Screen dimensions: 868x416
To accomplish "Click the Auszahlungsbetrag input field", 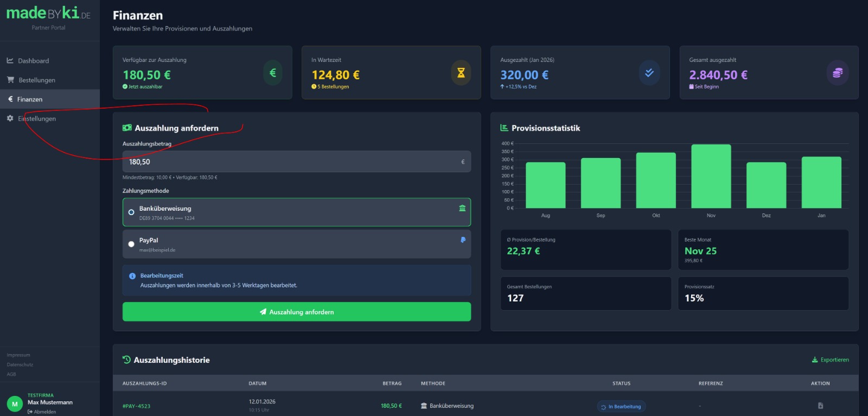I will (x=297, y=162).
